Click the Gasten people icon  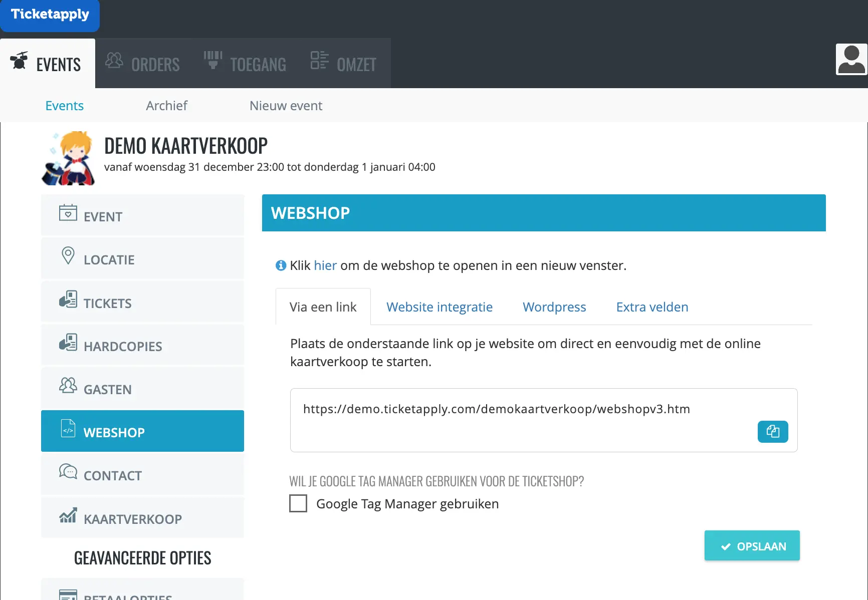coord(68,386)
